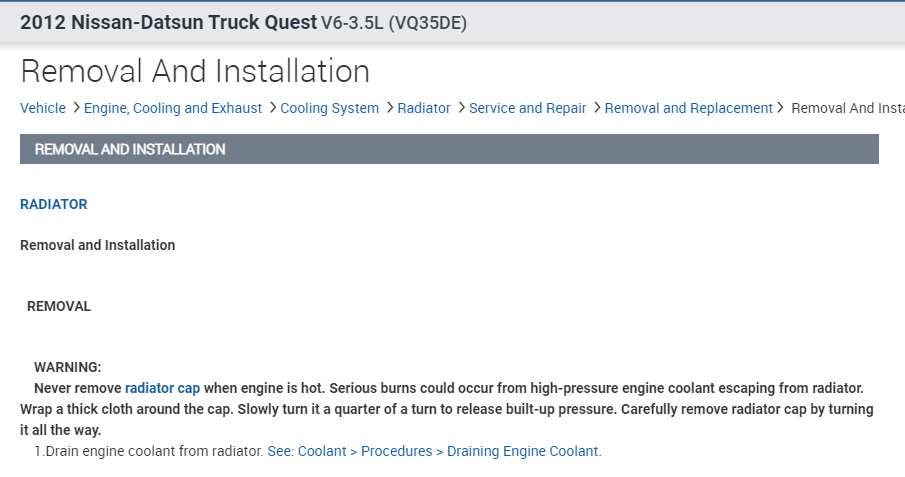Viewport: 905px width, 477px height.
Task: Click the blue RADIATOR heading
Action: pyautogui.click(x=54, y=204)
